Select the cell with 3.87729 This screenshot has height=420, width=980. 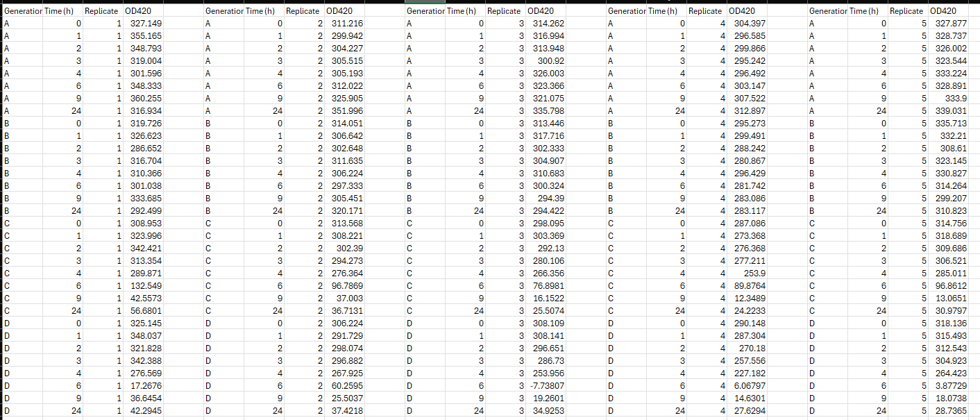(949, 386)
